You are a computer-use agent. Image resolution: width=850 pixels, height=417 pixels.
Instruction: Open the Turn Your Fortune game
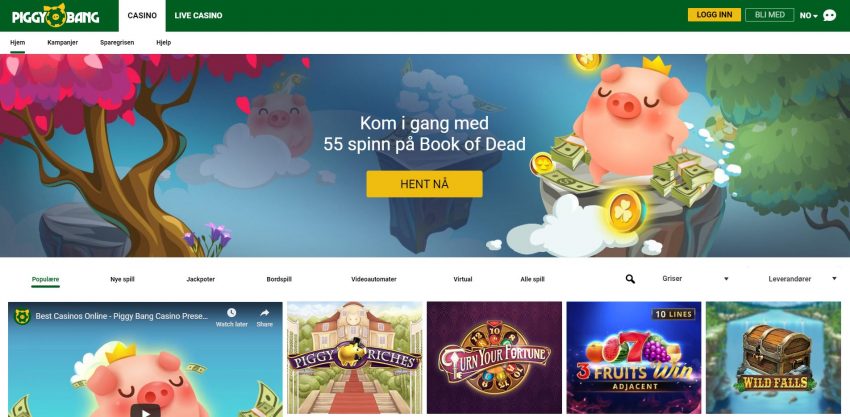[x=494, y=357]
